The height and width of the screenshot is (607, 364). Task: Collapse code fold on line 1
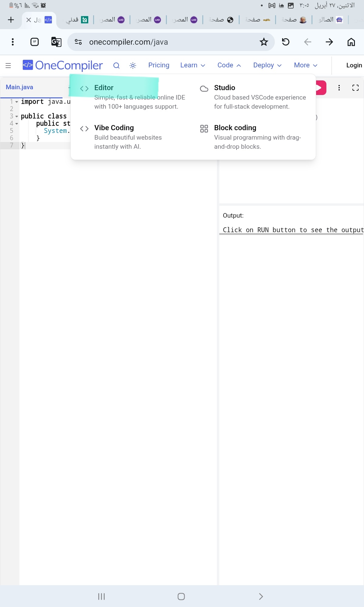[17, 102]
